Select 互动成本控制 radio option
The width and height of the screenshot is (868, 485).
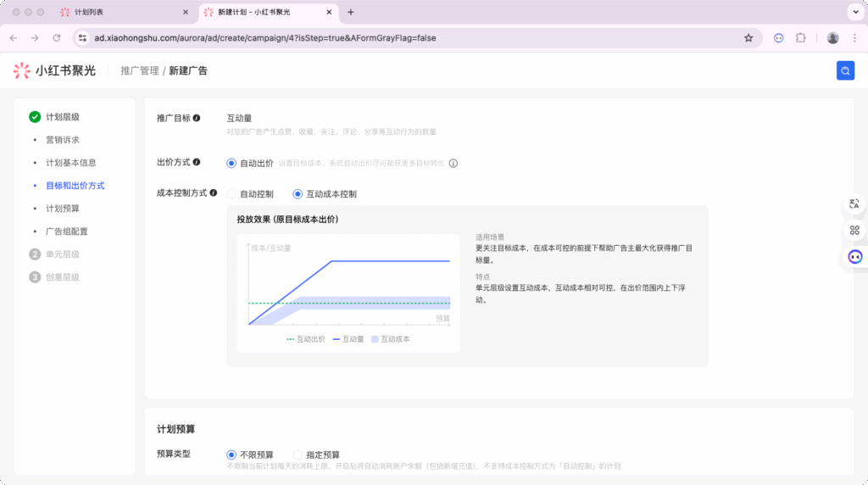coord(298,194)
